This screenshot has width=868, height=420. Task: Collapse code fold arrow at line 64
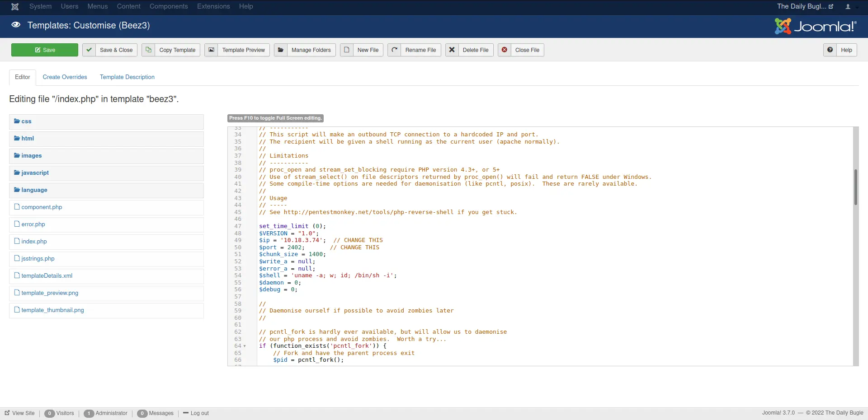coord(245,346)
